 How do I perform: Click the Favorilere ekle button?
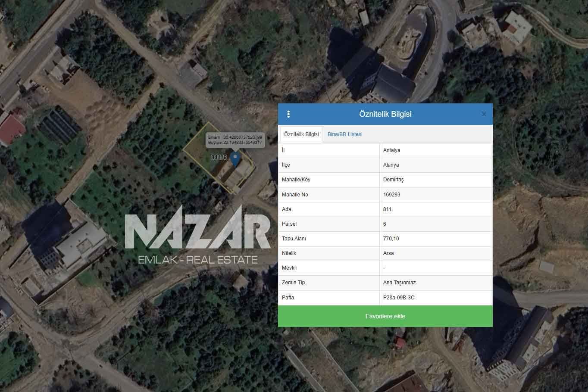coord(385,316)
